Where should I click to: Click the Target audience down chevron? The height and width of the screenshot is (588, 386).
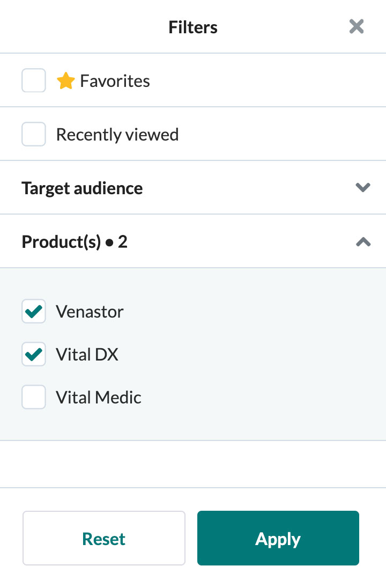click(x=363, y=187)
